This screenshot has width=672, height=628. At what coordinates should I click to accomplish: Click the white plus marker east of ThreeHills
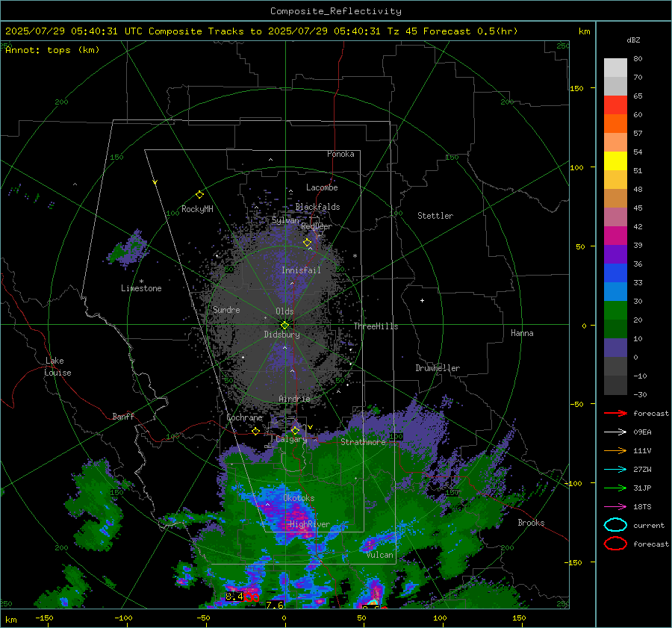click(422, 300)
